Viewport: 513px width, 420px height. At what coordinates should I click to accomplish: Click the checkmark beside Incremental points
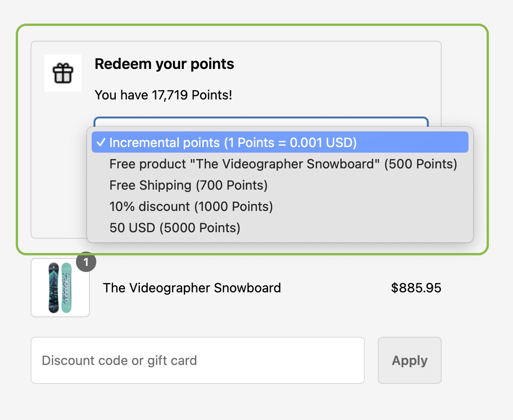pyautogui.click(x=101, y=142)
